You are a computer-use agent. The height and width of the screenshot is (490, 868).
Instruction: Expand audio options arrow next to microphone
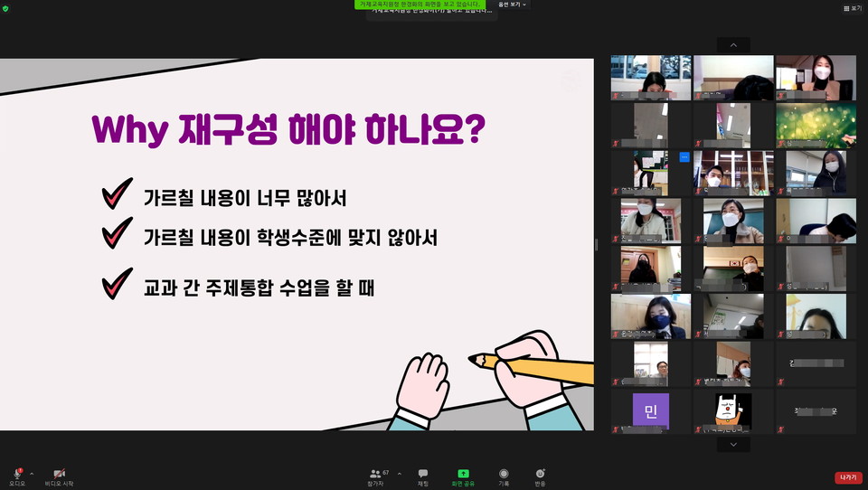tap(32, 473)
